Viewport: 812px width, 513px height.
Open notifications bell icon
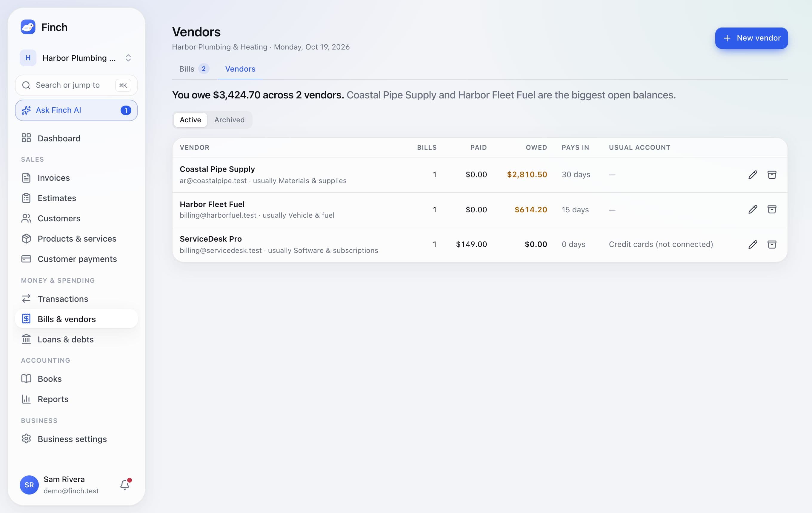(125, 485)
